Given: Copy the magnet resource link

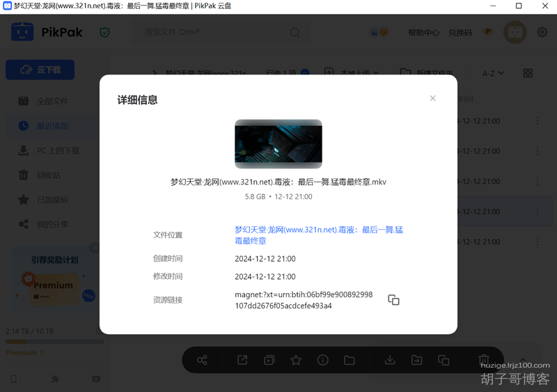Looking at the screenshot, I should click(x=393, y=300).
